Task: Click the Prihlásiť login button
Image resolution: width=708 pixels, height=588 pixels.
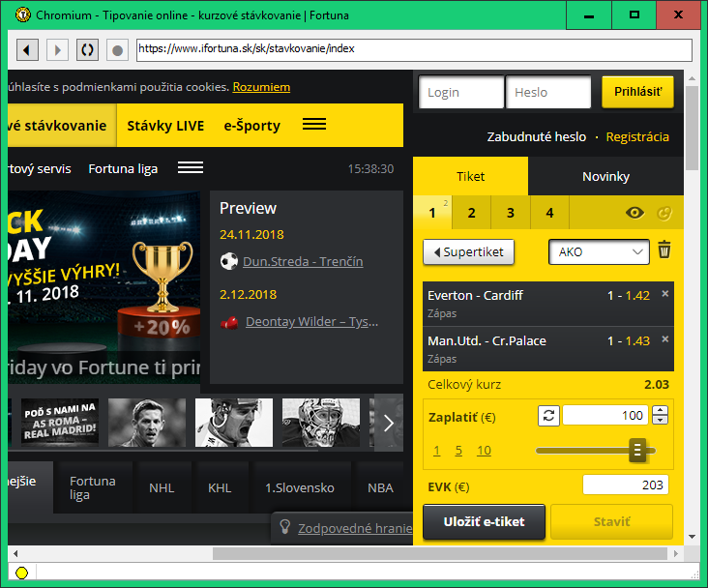Action: 637,92
